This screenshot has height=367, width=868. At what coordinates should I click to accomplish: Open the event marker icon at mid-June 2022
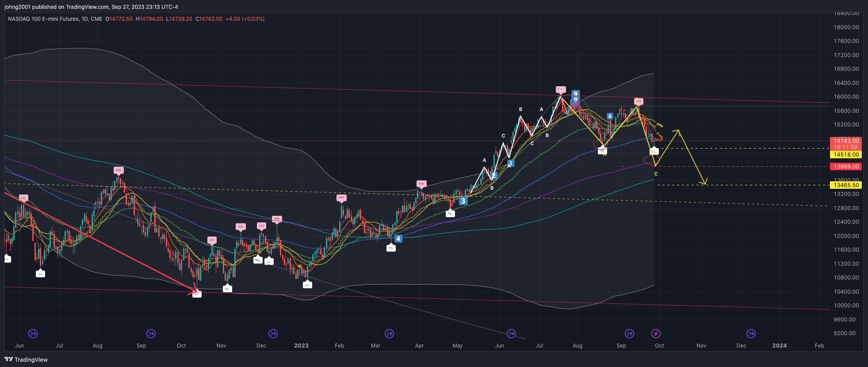(33, 333)
